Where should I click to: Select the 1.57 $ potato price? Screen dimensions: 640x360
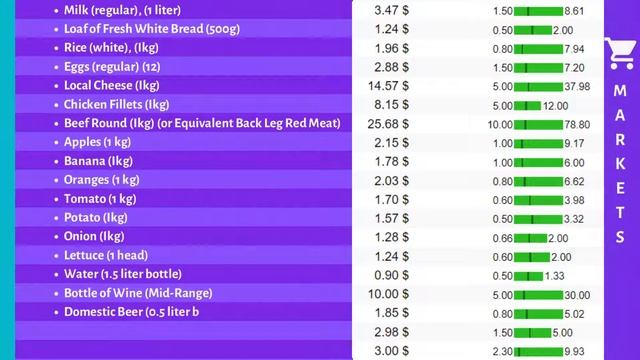[391, 218]
